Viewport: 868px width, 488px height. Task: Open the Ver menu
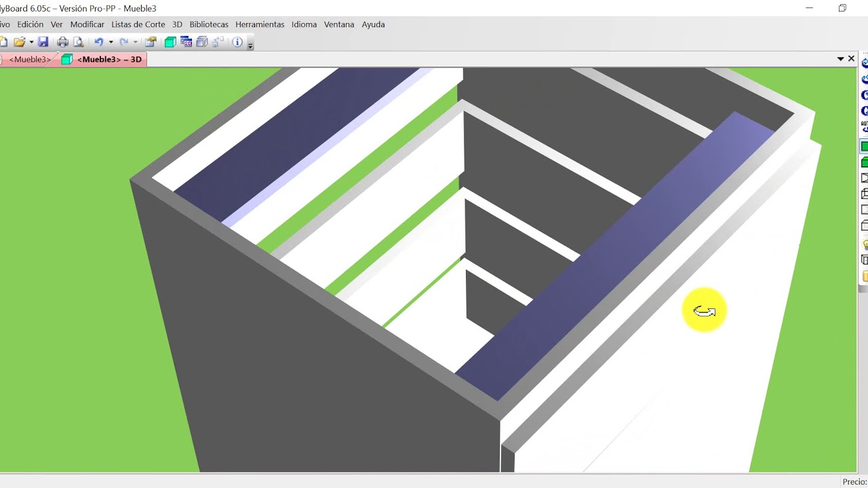tap(57, 24)
